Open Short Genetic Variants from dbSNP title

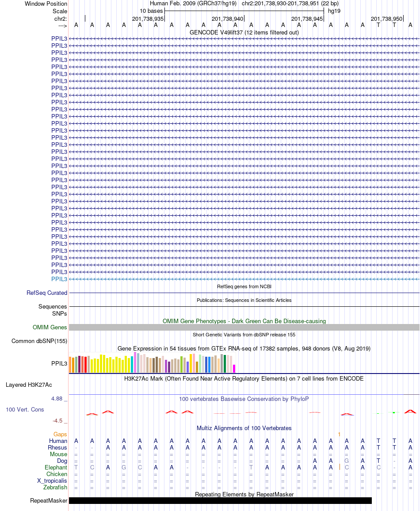coord(244,335)
